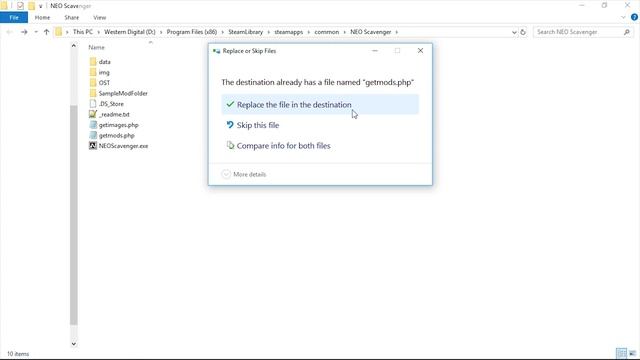Click the getmods.php file icon
The width and height of the screenshot is (640, 360).
pos(93,136)
